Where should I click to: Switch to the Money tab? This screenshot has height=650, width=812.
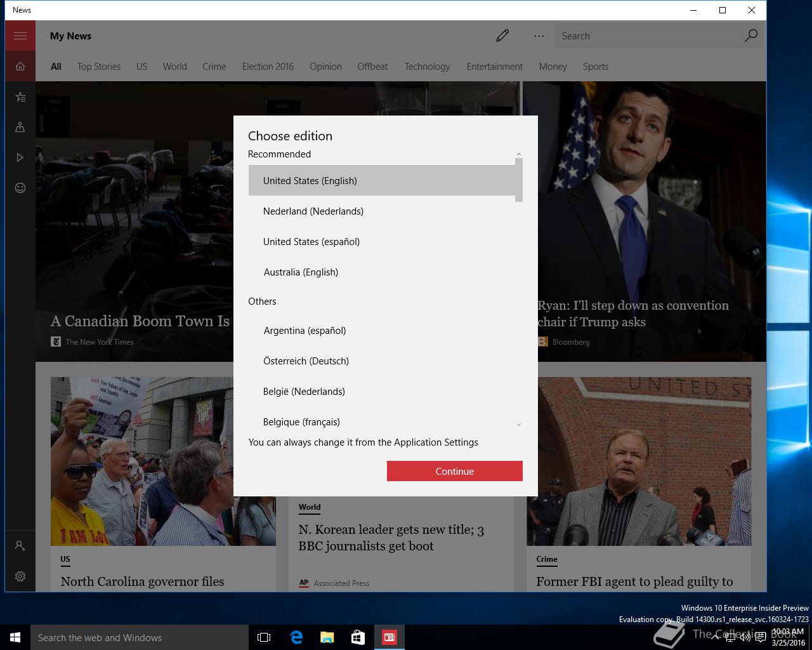pos(553,67)
